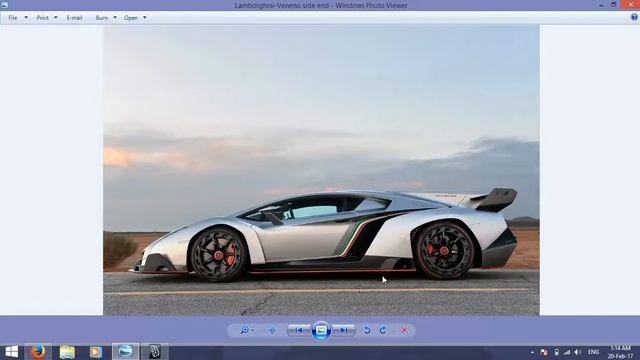Restore the Photo Viewer window size
The height and width of the screenshot is (360, 640).
coord(613,5)
